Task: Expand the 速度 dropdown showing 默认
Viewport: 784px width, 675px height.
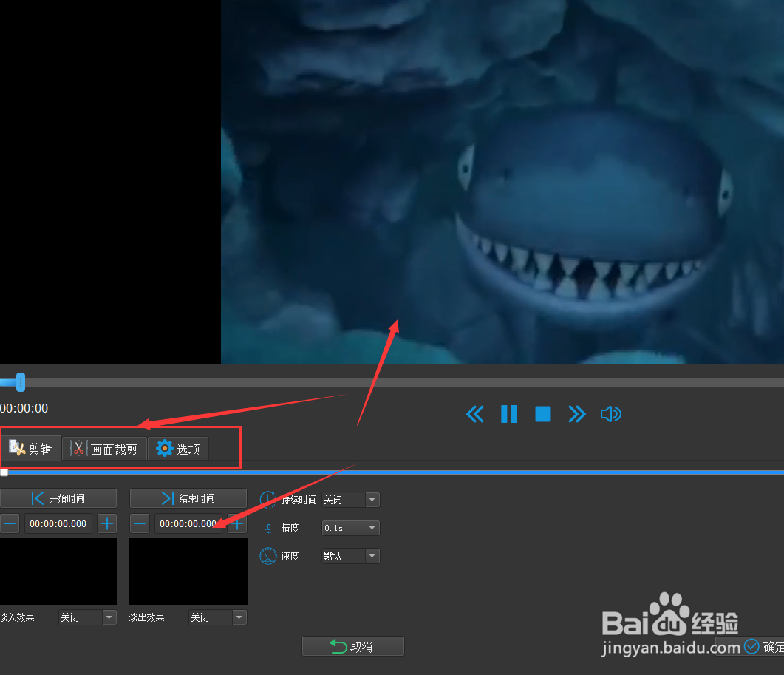Action: point(350,556)
